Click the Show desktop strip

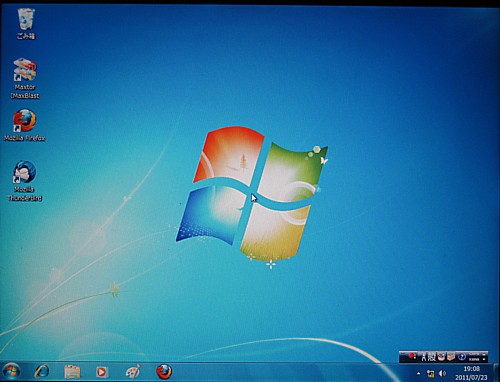pyautogui.click(x=496, y=373)
